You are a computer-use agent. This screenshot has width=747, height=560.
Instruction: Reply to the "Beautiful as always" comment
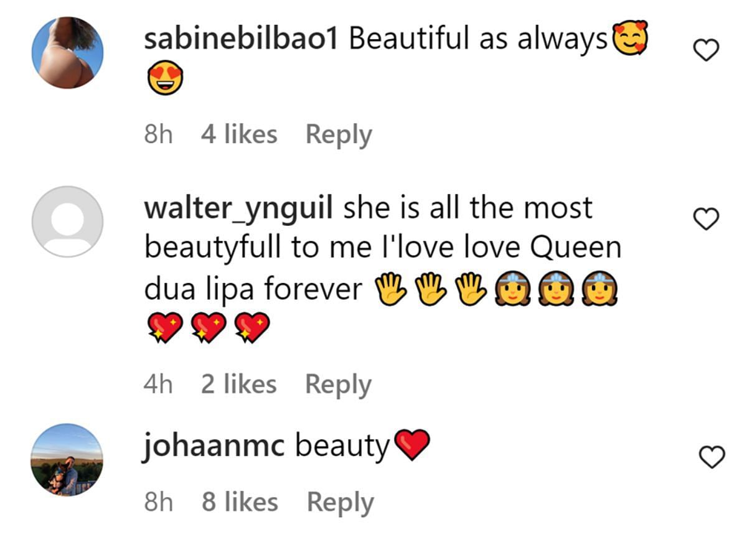[339, 134]
